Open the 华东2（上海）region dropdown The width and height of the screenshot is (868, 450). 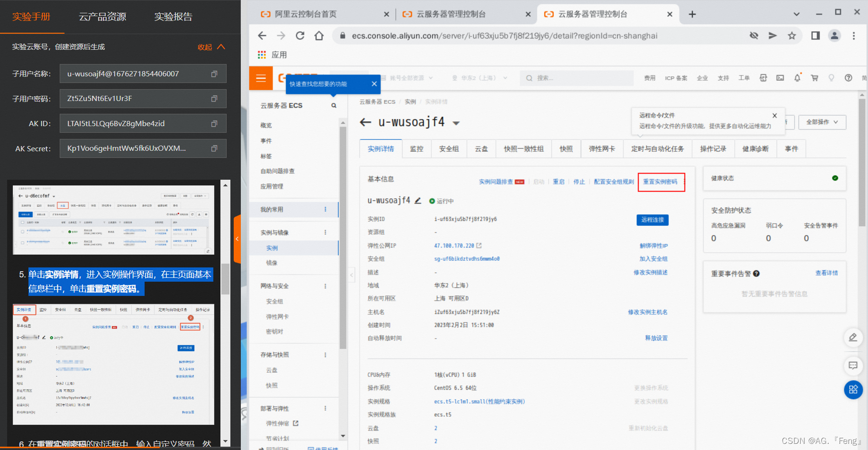[480, 78]
